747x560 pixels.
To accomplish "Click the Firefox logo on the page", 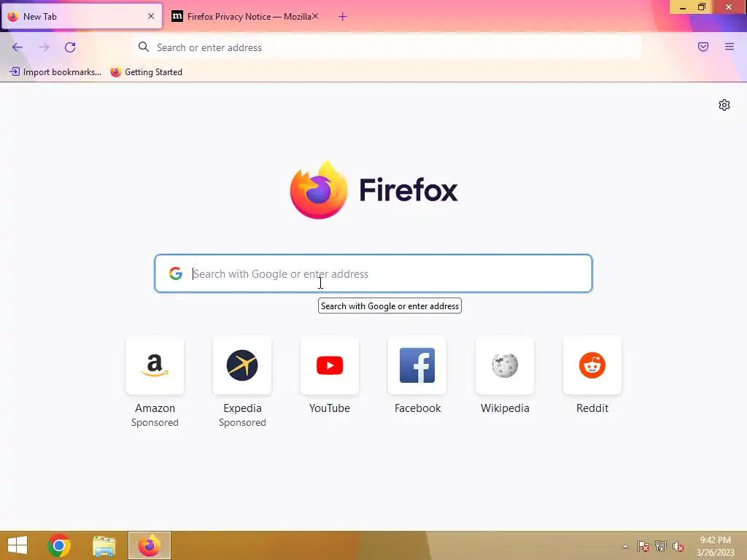I will (x=319, y=190).
